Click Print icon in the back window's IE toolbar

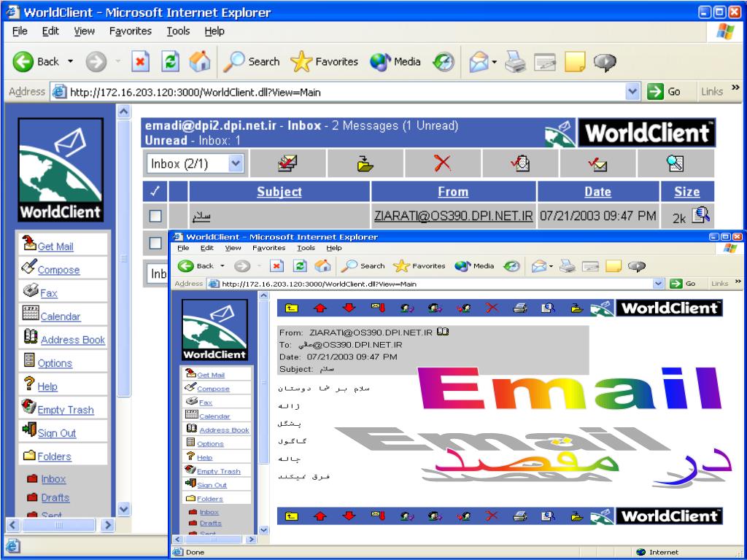pyautogui.click(x=515, y=61)
